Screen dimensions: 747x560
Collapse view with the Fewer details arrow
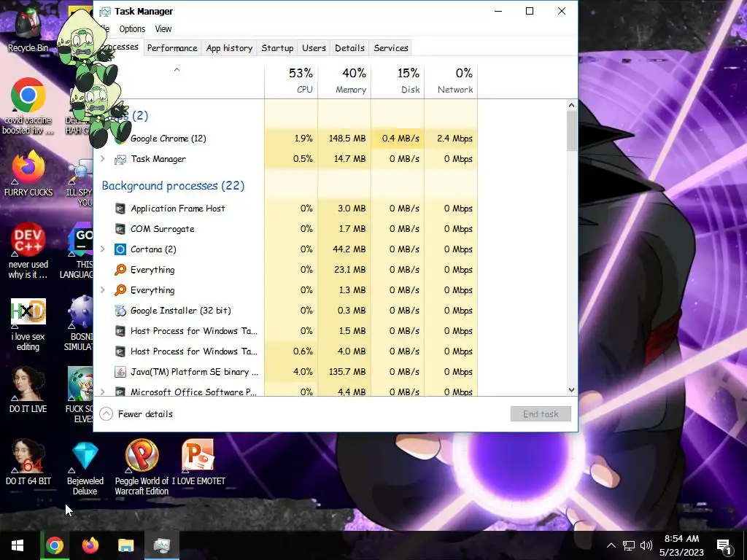tap(107, 414)
